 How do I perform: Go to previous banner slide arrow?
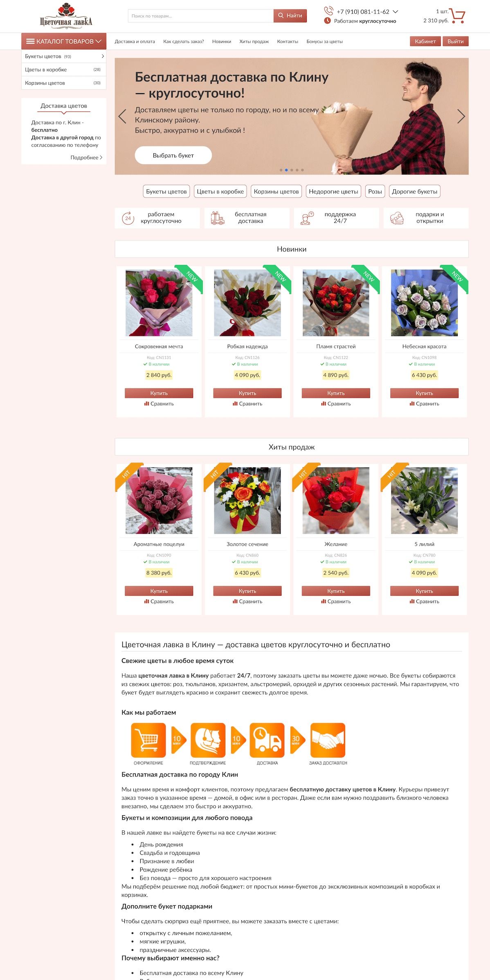[122, 117]
